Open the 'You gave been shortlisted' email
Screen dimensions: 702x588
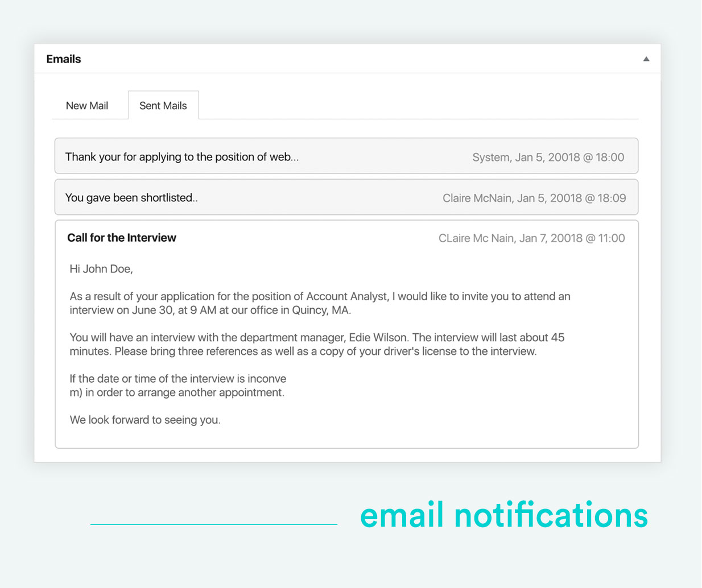pos(131,198)
